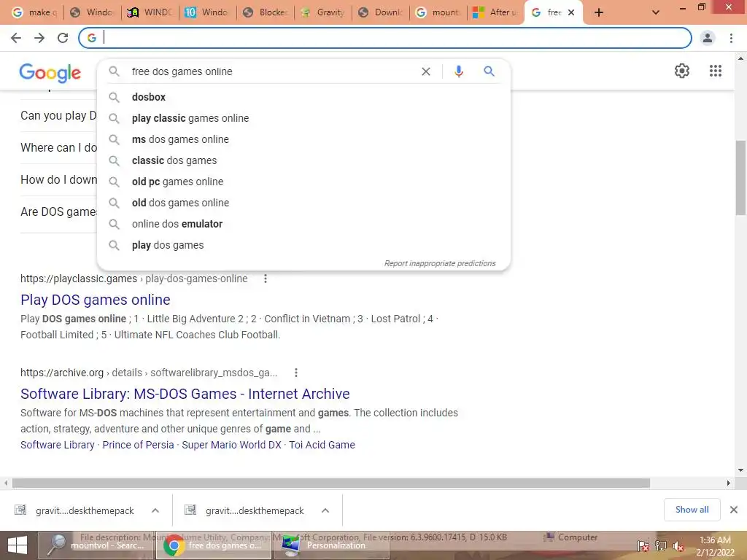Open Personalization taskbar window
The width and height of the screenshot is (747, 560).
[330, 545]
